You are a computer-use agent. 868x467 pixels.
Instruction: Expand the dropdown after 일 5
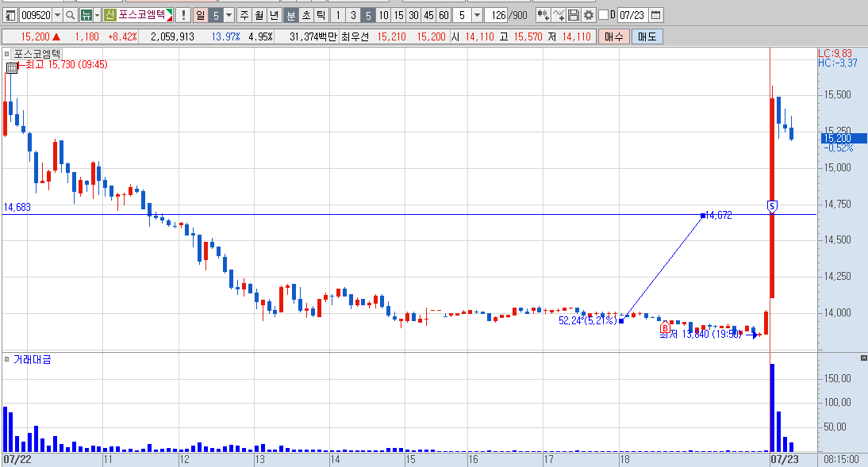[x=229, y=15]
